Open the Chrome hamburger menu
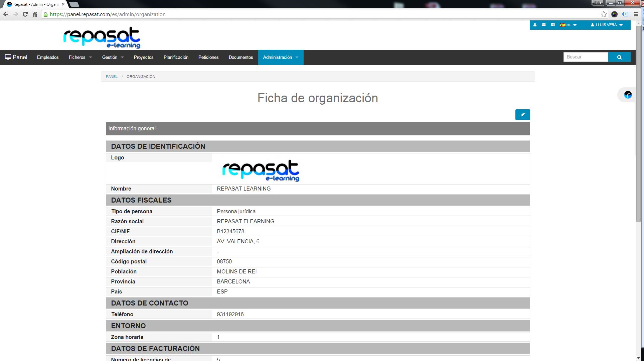This screenshot has width=644, height=361. (x=636, y=14)
